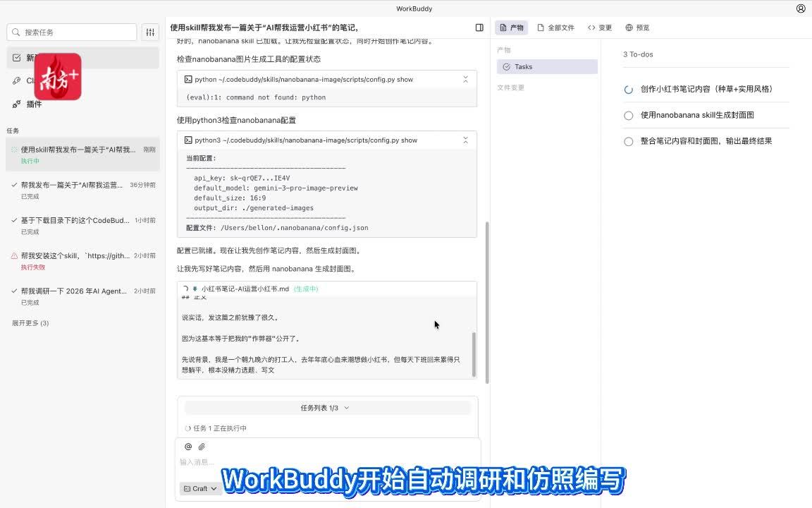The image size is (812, 508).
Task: Click the 搜索任务 search field
Action: [x=72, y=32]
